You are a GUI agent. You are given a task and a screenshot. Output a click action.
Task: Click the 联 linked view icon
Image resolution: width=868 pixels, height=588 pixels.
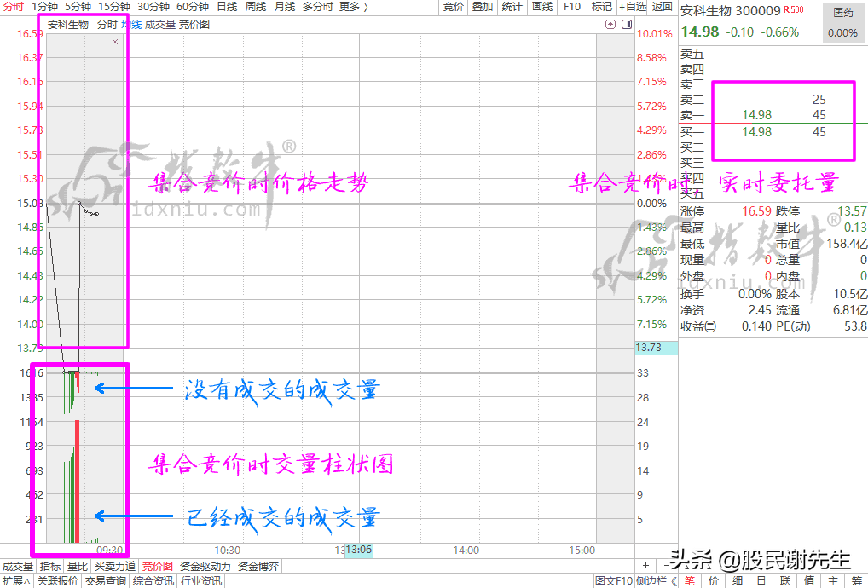[x=785, y=581]
